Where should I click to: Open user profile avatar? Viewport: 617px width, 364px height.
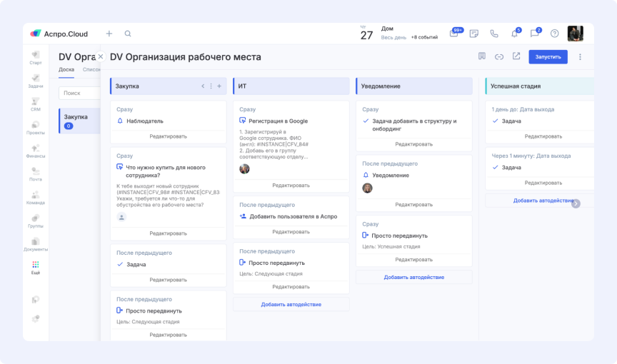(x=576, y=34)
